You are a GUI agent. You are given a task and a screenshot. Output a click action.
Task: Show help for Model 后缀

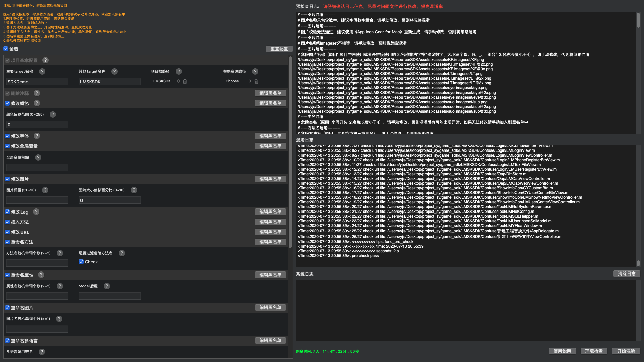point(107,286)
